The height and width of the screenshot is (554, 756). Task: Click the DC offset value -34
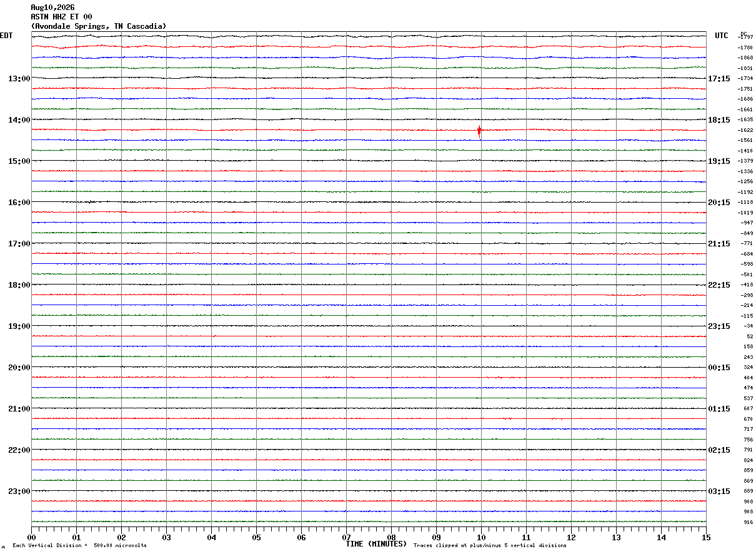coord(747,326)
